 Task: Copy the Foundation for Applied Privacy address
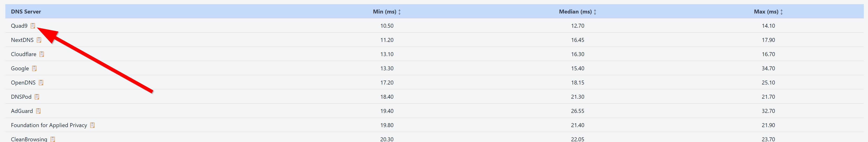pyautogui.click(x=92, y=125)
